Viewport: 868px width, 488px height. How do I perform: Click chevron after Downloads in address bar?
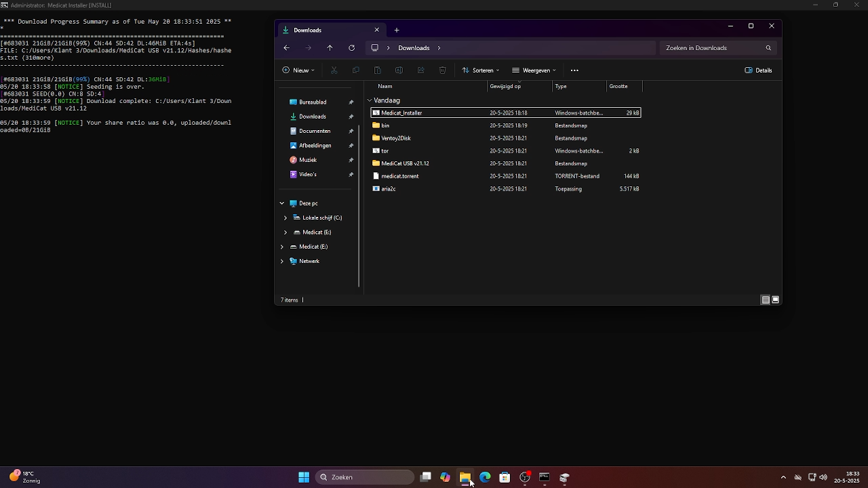[x=439, y=48]
